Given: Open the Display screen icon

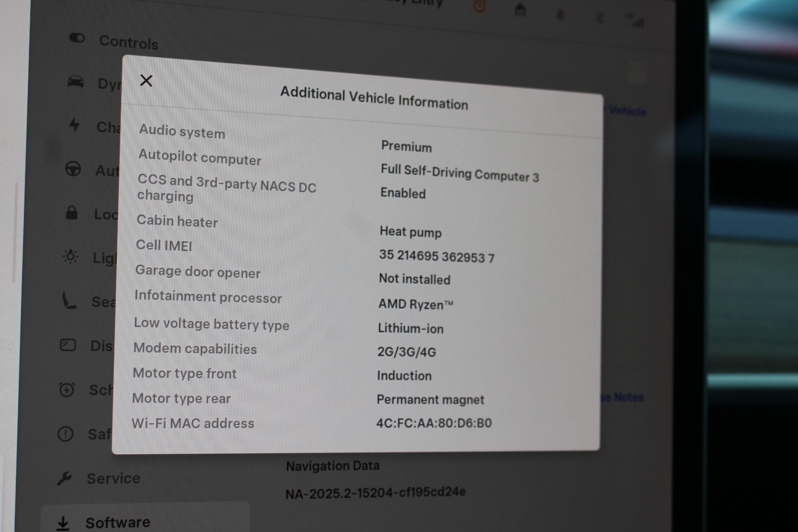Looking at the screenshot, I should tap(67, 345).
